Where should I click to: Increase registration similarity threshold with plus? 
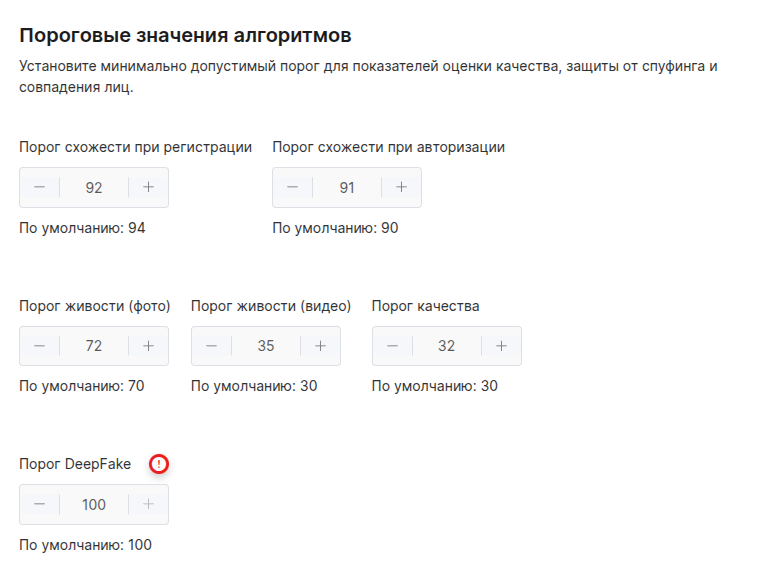[148, 187]
